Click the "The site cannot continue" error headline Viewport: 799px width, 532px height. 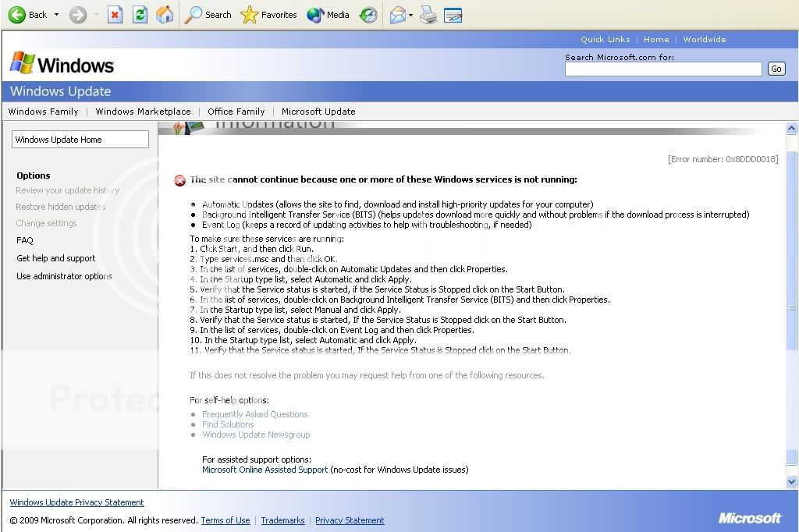pyautogui.click(x=384, y=179)
